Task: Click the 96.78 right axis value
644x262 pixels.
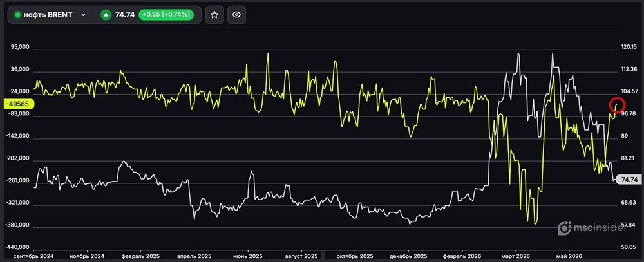Action: [x=629, y=114]
